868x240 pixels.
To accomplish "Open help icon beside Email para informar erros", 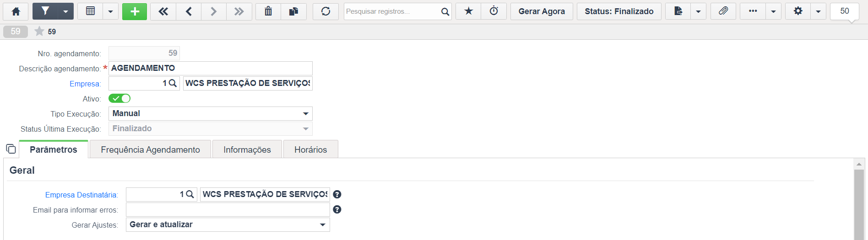I will tap(337, 209).
